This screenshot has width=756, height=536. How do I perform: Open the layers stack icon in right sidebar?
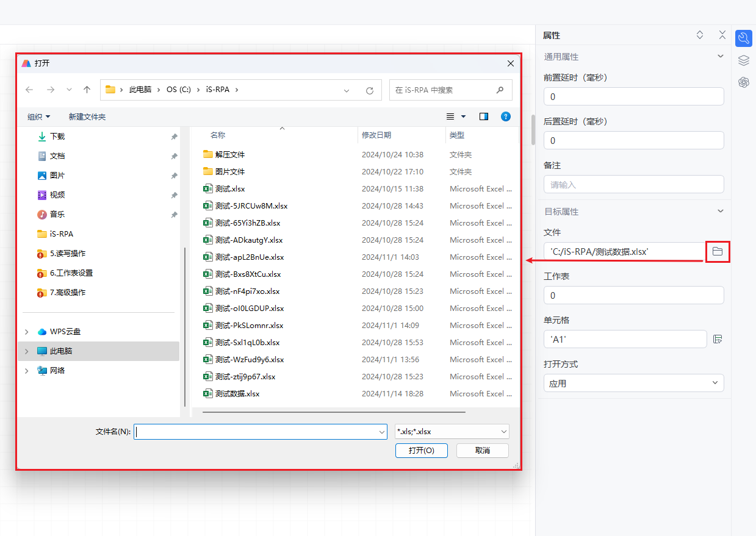[x=743, y=60]
